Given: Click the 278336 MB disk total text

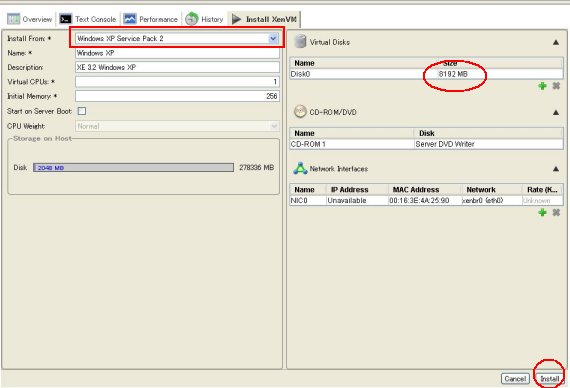Looking at the screenshot, I should pos(257,168).
